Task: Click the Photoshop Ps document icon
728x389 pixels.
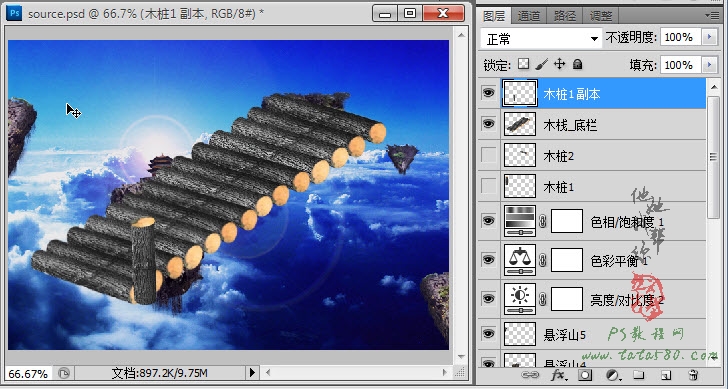Action: tap(15, 14)
